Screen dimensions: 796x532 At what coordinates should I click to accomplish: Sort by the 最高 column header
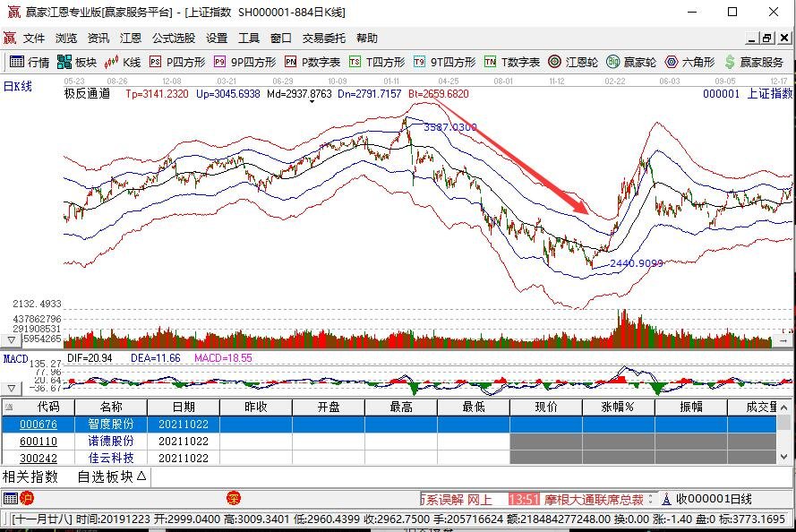[401, 408]
